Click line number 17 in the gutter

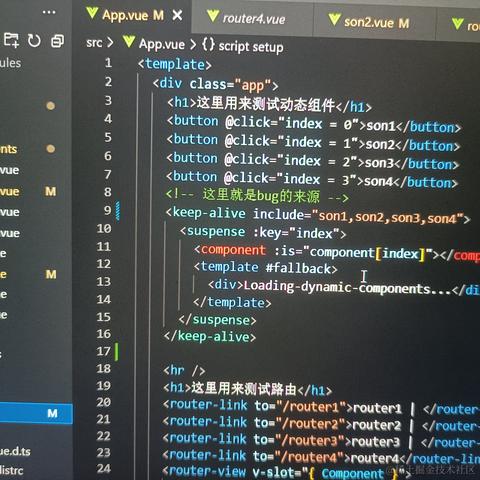[x=103, y=351]
